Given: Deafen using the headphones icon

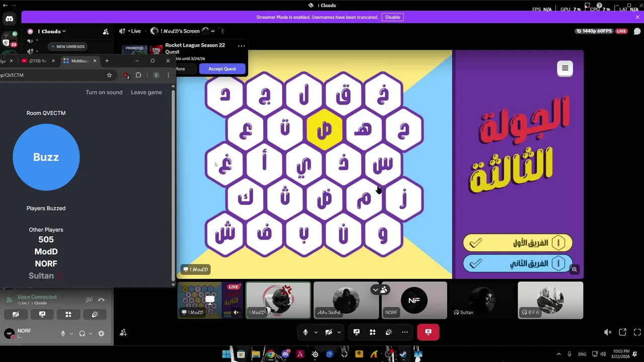Looking at the screenshot, I should point(82,333).
